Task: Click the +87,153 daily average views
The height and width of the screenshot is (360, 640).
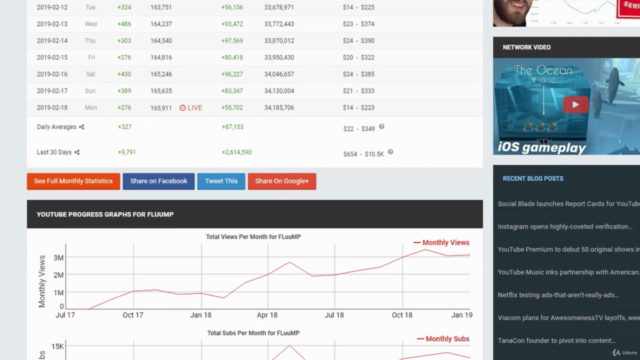Action: click(232, 127)
